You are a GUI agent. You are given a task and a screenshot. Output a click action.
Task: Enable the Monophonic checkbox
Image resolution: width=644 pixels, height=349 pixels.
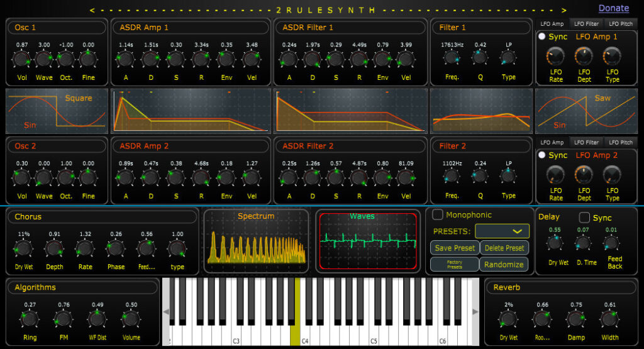[438, 214]
